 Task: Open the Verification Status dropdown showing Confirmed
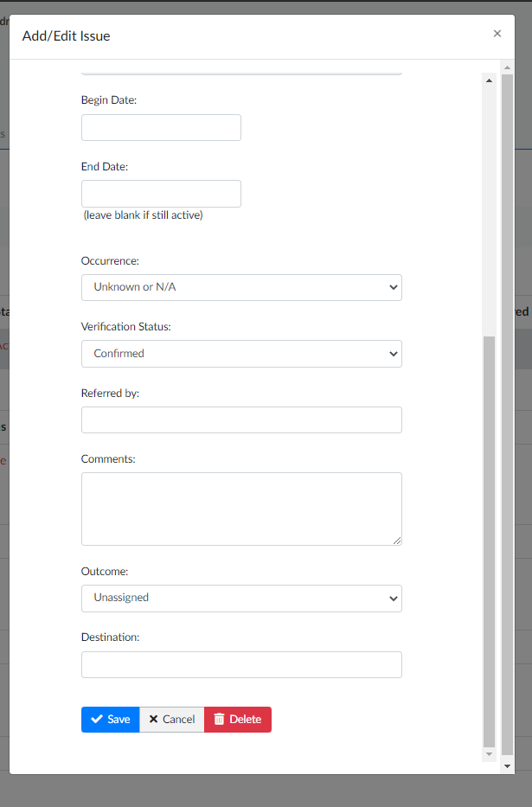click(x=241, y=354)
